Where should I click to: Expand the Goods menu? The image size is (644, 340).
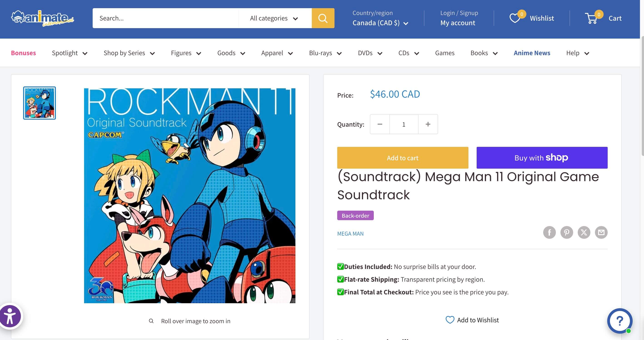(231, 53)
